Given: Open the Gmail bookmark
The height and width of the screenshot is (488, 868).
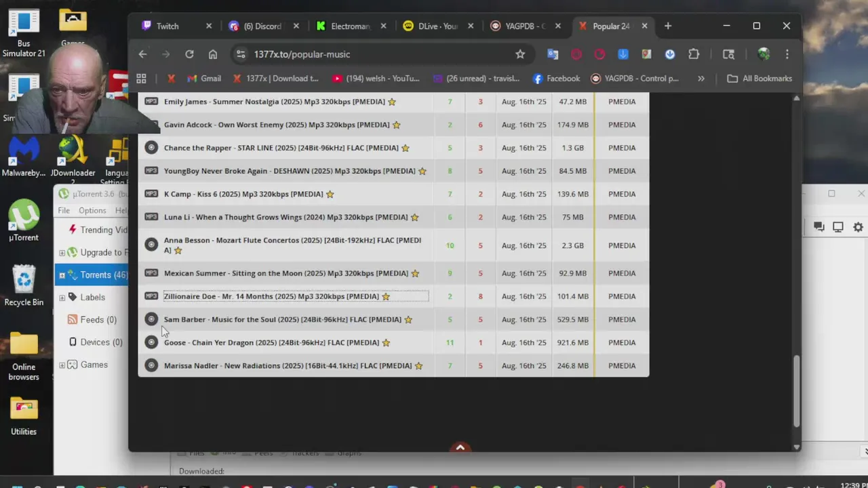Looking at the screenshot, I should pyautogui.click(x=204, y=79).
